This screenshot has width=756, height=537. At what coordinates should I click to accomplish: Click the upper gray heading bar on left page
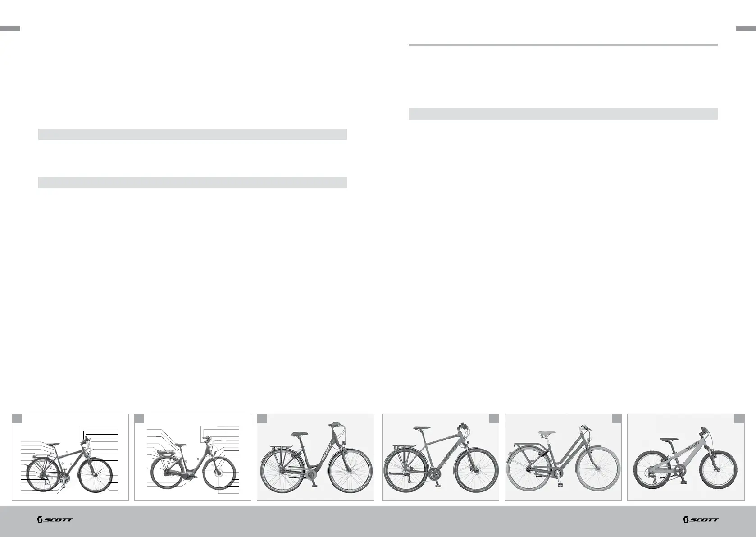click(x=193, y=134)
